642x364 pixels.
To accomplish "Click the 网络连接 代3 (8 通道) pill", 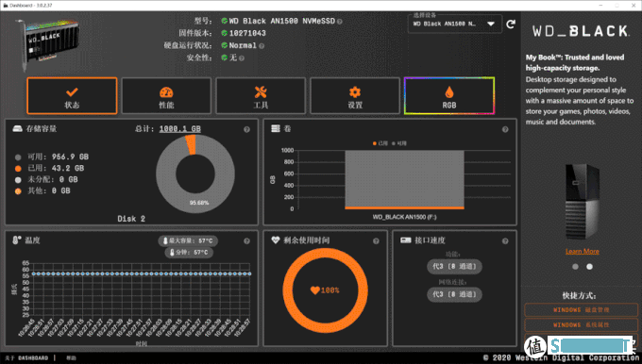I will coord(454,294).
